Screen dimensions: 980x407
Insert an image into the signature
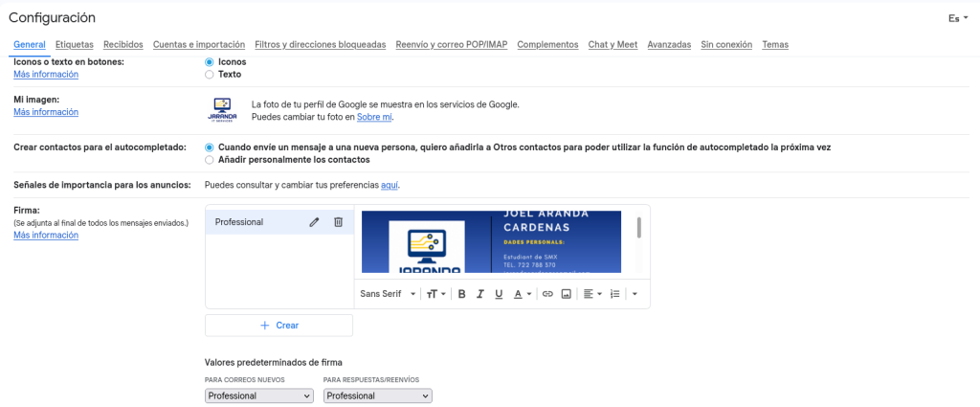pyautogui.click(x=566, y=294)
